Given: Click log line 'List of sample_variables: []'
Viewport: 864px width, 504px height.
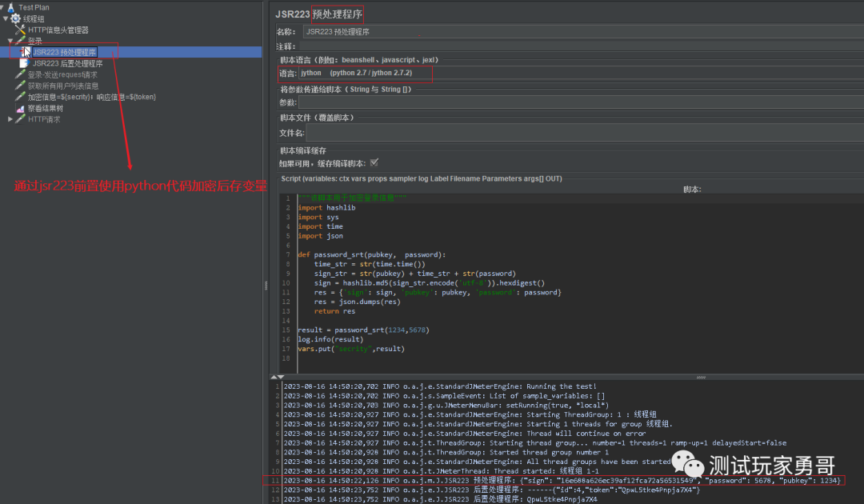Looking at the screenshot, I should [x=444, y=395].
